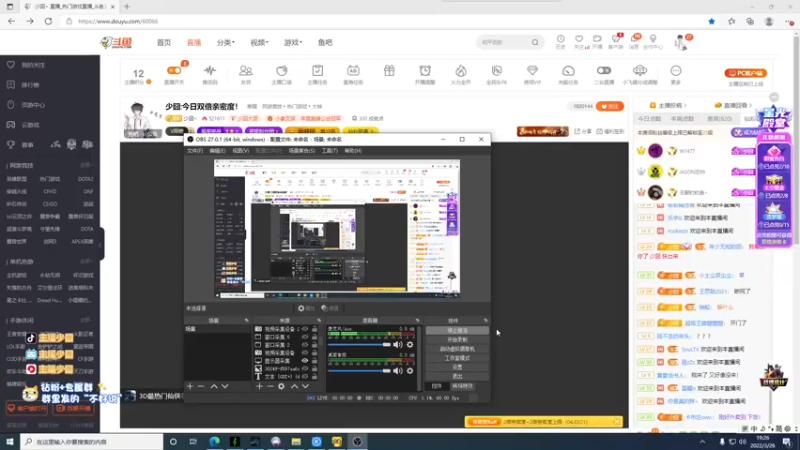Mute the 麦克风/Aux speaker icon in OBS mixer
Image resolution: width=800 pixels, height=450 pixels.
[397, 345]
